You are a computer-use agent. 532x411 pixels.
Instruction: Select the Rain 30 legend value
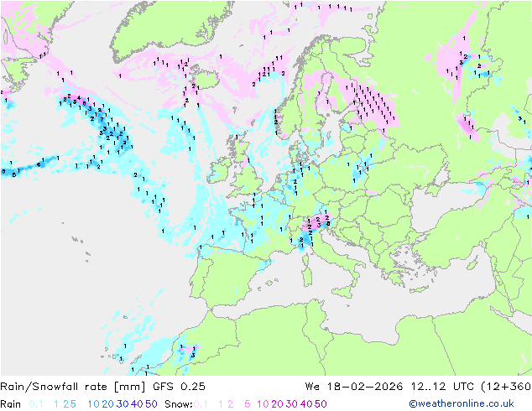tap(123, 404)
